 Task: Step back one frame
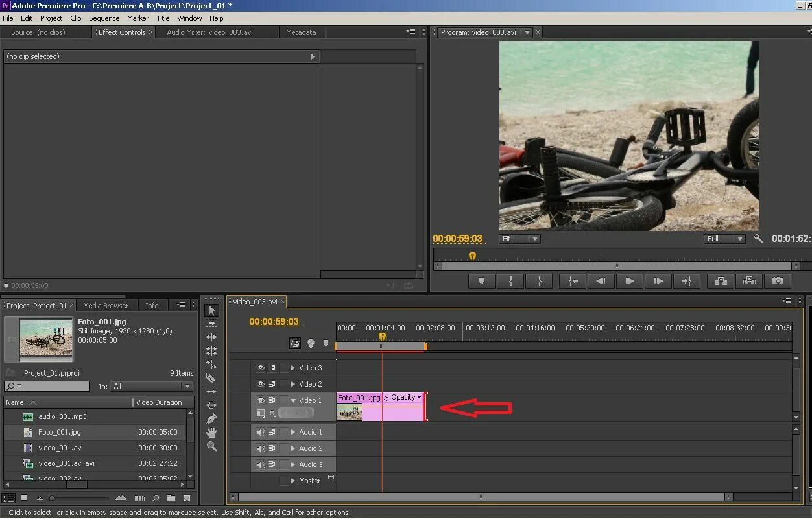tap(601, 281)
